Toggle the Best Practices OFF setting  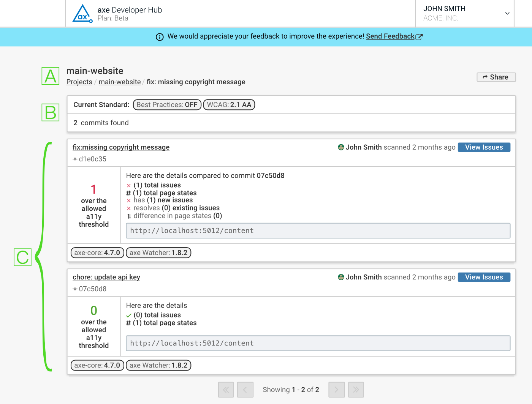167,105
